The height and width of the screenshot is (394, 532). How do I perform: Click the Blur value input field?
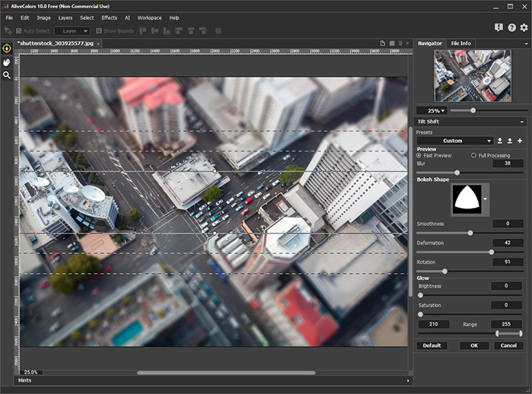(507, 164)
